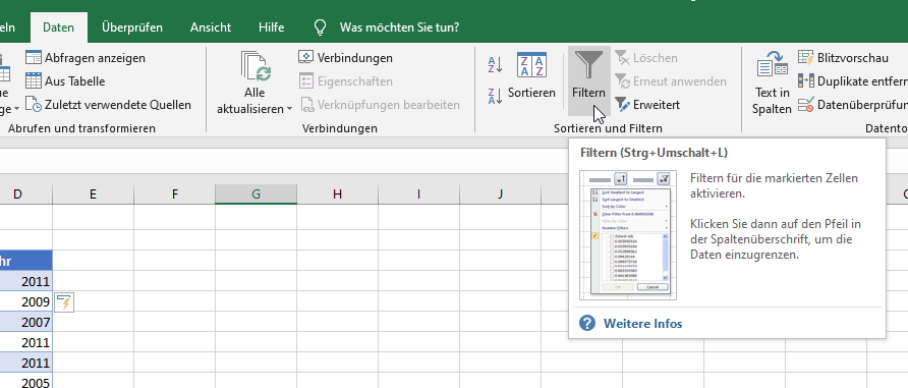908x388 pixels.
Task: Select column H header
Action: click(337, 194)
